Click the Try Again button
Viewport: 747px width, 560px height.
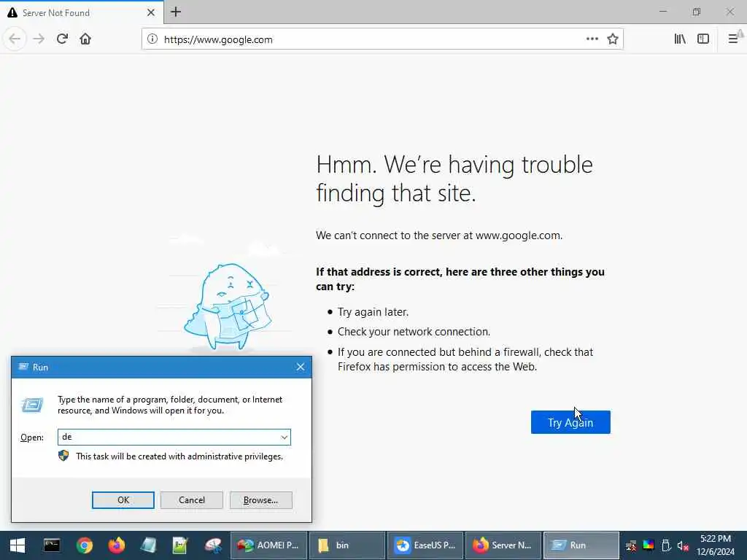(570, 422)
